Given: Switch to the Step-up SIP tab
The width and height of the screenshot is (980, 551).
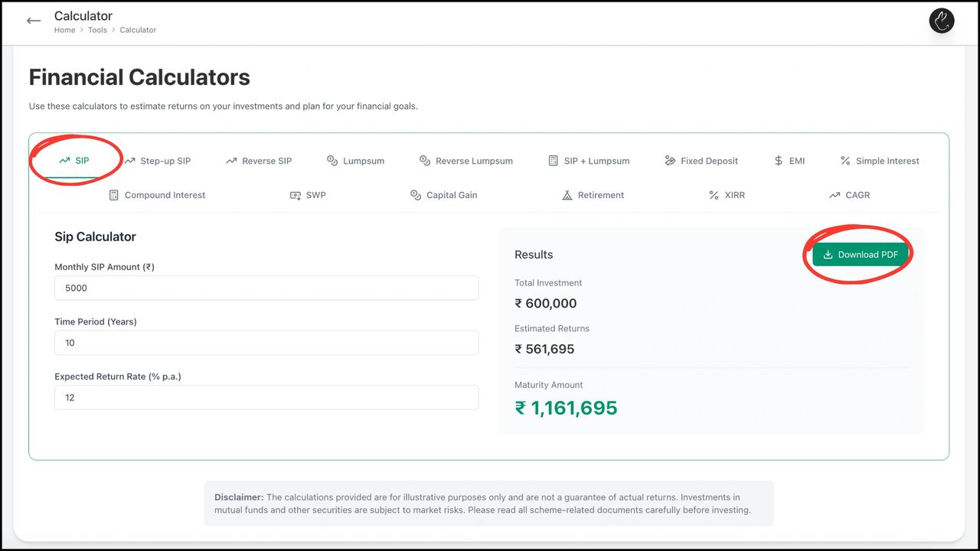Looking at the screenshot, I should click(158, 161).
